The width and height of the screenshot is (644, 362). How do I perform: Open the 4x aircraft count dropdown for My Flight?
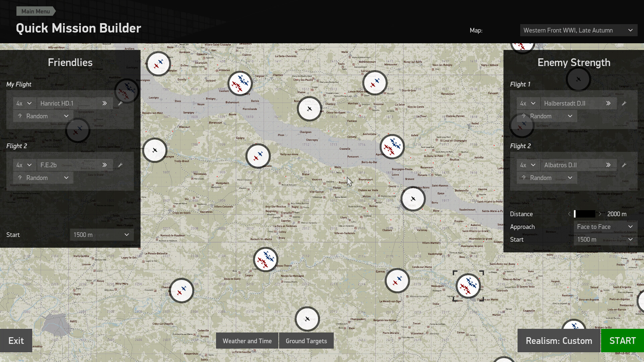click(24, 103)
